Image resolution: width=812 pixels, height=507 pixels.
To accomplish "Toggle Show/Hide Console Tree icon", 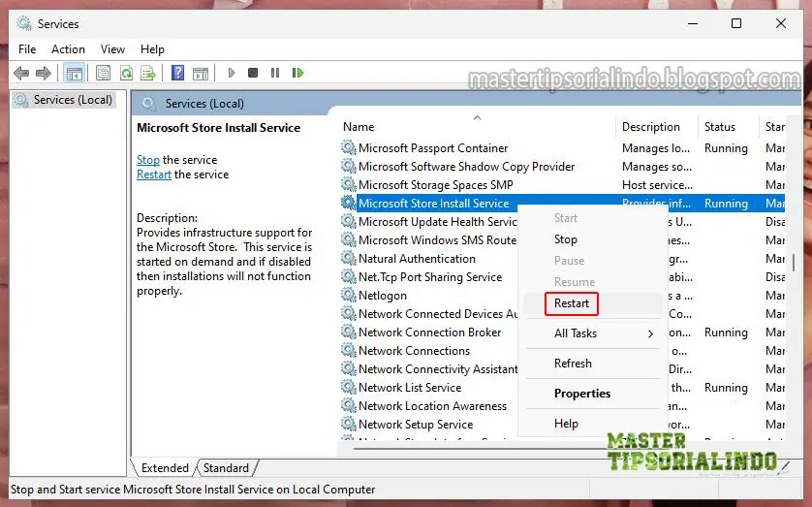I will coord(74,73).
